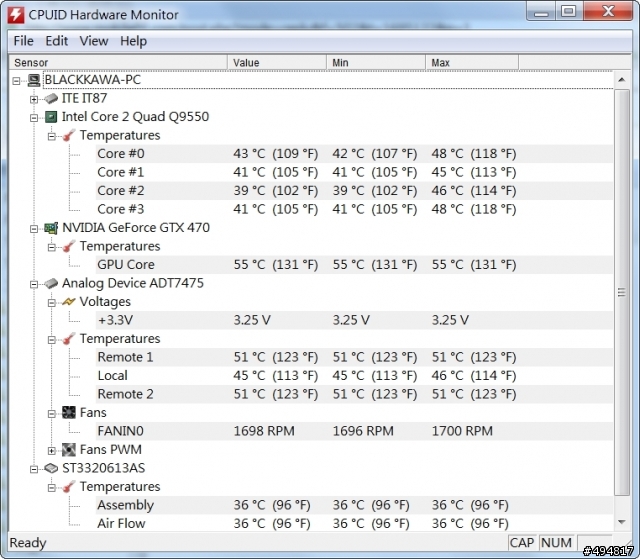Select the Remote 1 temperature row
This screenshot has height=559, width=640.
click(x=354, y=357)
